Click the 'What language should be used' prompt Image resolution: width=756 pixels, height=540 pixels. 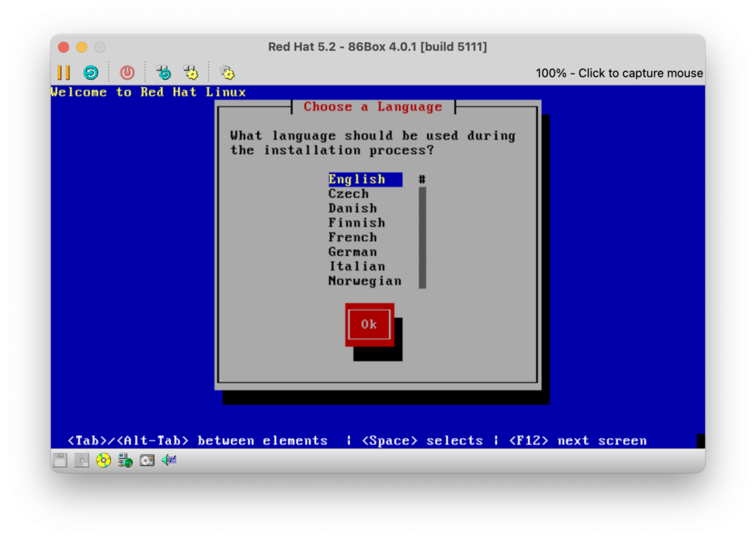tap(373, 142)
